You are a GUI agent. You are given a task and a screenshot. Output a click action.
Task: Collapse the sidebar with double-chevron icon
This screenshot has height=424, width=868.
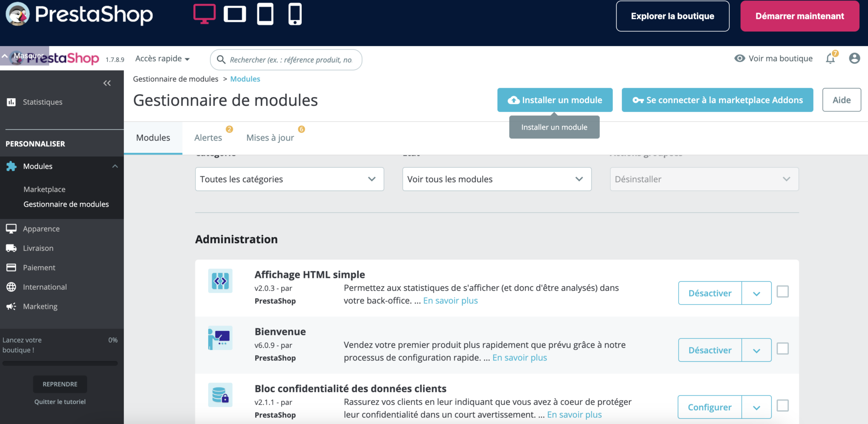point(107,83)
